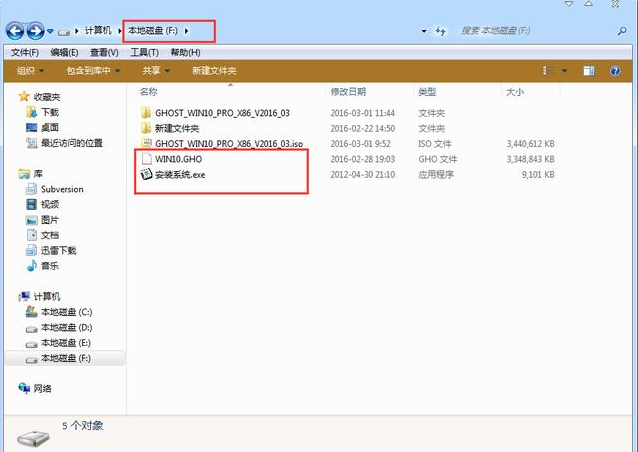Open 包含到库中 dropdown
Viewport: 638px width, 452px height.
(x=94, y=71)
